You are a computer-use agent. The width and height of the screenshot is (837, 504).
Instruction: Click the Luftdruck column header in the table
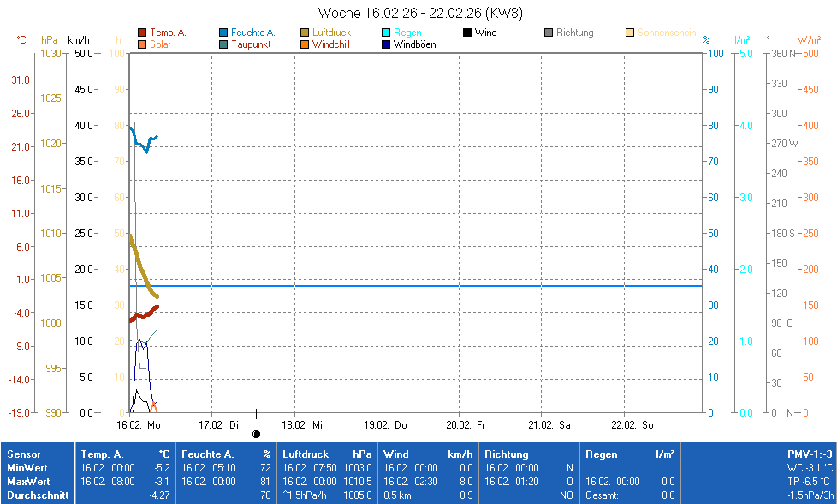click(x=305, y=454)
